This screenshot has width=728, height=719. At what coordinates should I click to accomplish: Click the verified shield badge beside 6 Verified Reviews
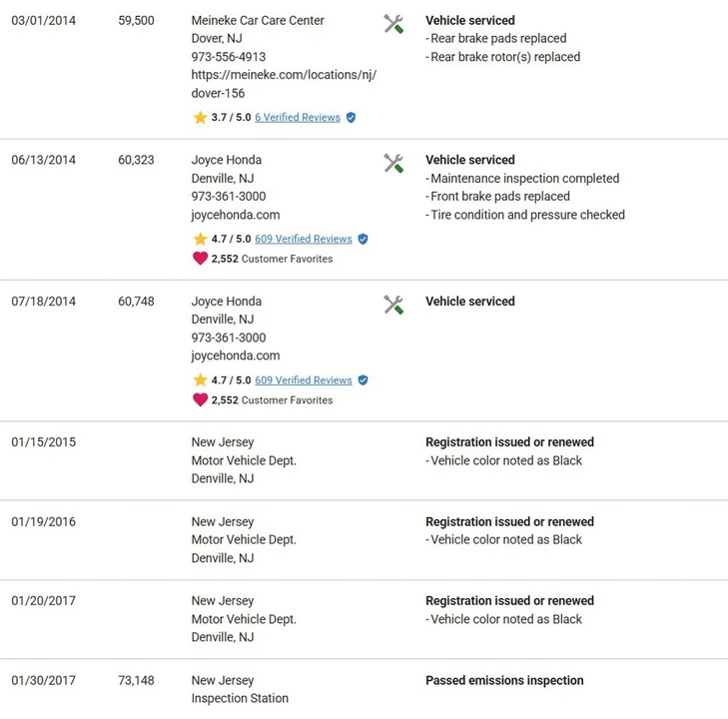click(x=351, y=118)
